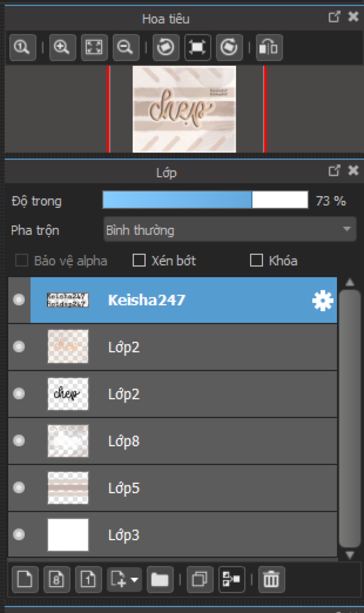Open the Pha trộn blend mode dropdown
This screenshot has width=364, height=613.
click(x=230, y=230)
